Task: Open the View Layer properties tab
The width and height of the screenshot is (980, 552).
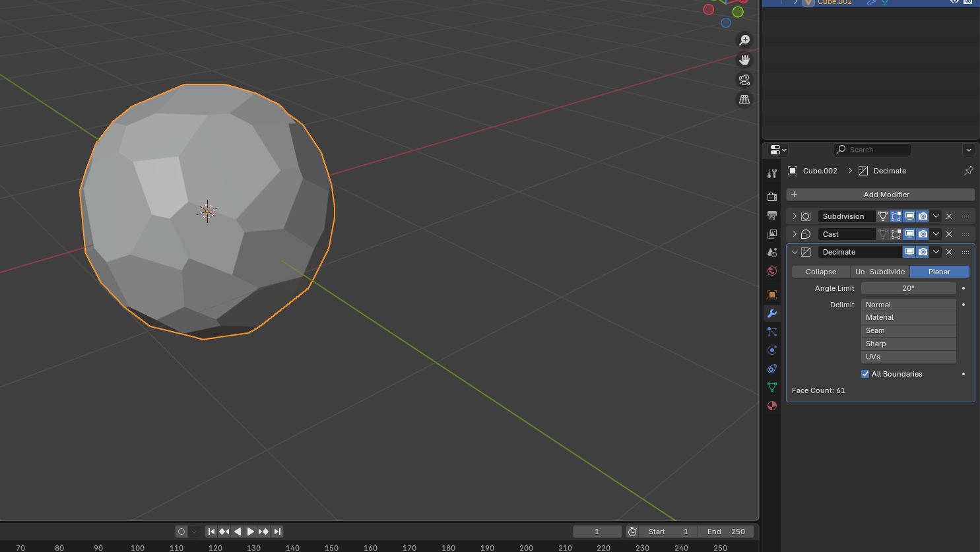Action: [772, 233]
